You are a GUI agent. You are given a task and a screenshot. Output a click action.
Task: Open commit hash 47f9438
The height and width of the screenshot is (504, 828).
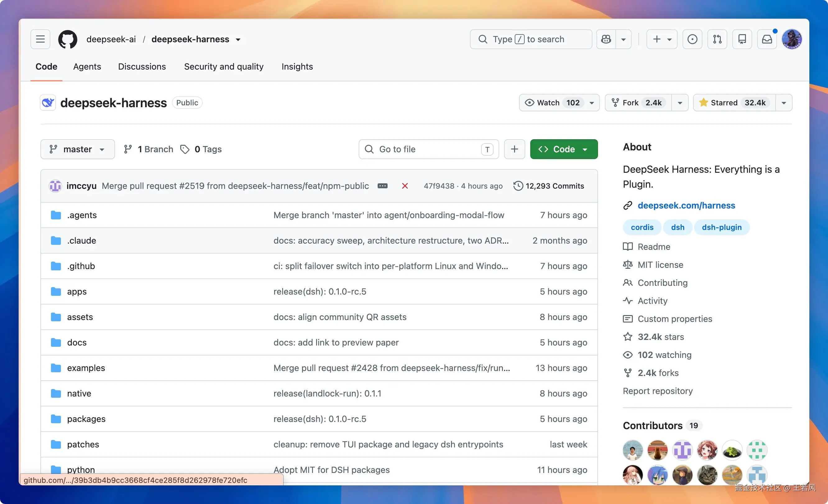pos(439,186)
